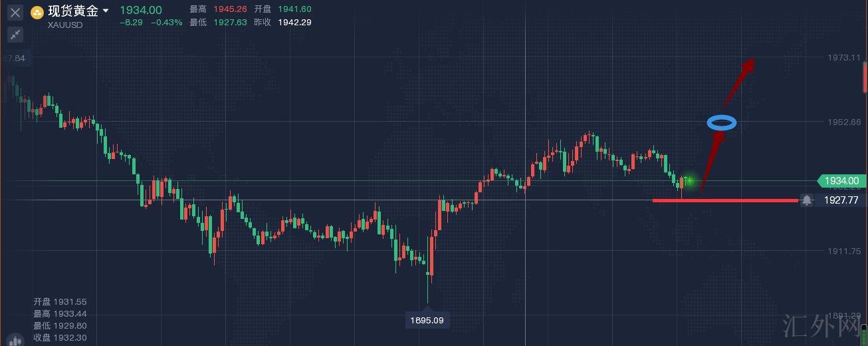Select the red horizontal support line
868x346 pixels.
(x=724, y=200)
